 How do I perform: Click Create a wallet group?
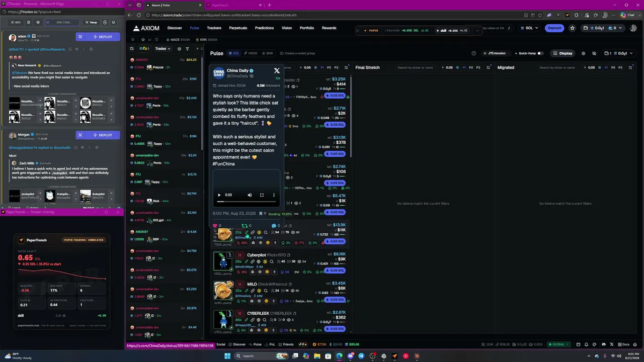[x=297, y=53]
